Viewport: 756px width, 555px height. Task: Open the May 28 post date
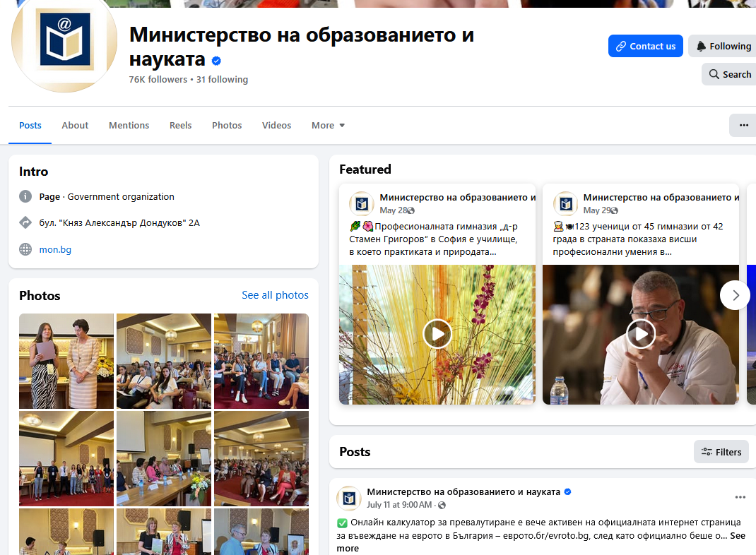coord(393,210)
